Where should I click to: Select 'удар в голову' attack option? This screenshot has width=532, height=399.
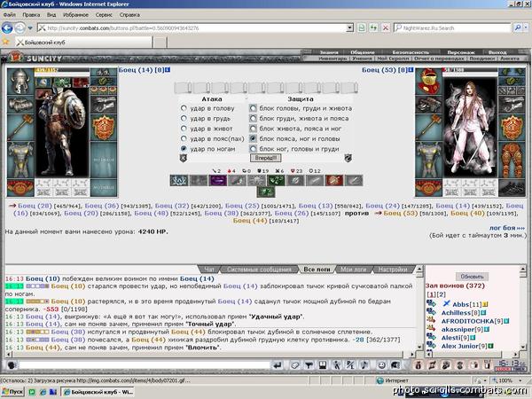[x=184, y=108]
